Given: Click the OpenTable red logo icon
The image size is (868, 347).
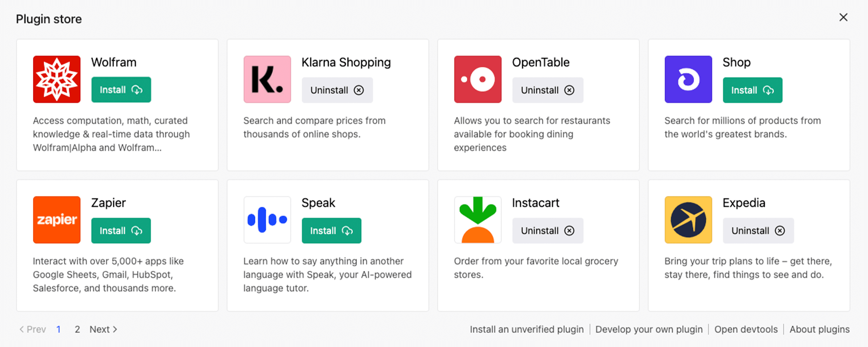Looking at the screenshot, I should pyautogui.click(x=478, y=79).
